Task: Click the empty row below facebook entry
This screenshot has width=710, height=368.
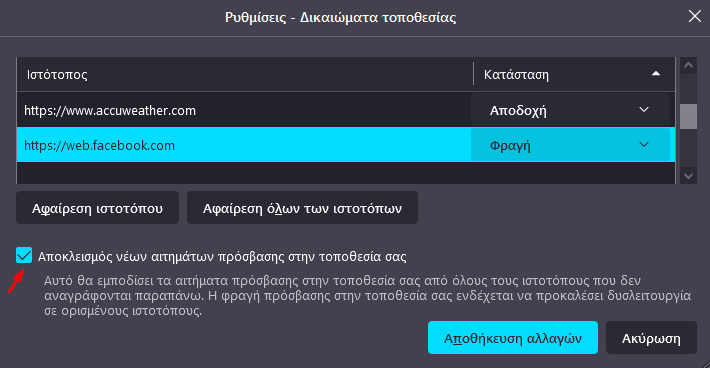Action: tap(346, 173)
